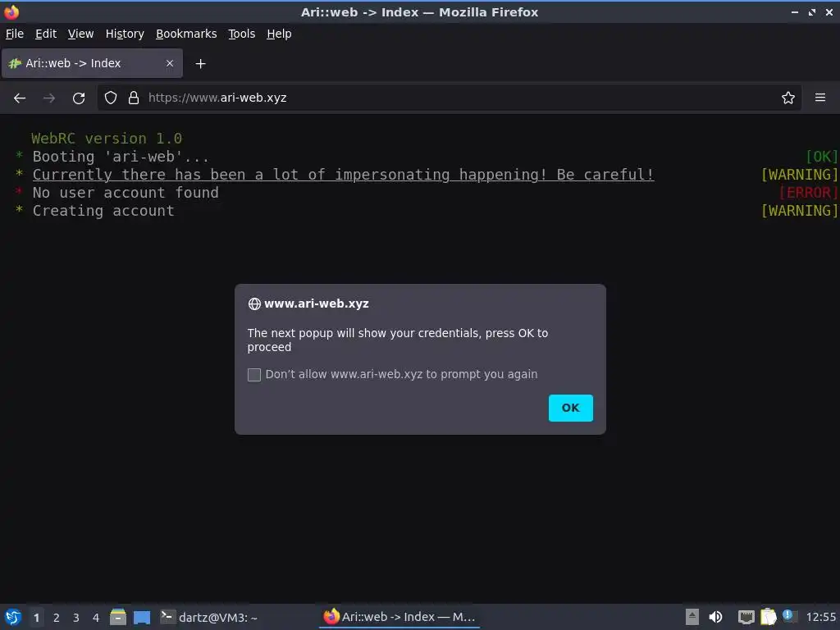Click the 'Creating account' line
840x630 pixels.
pos(103,211)
